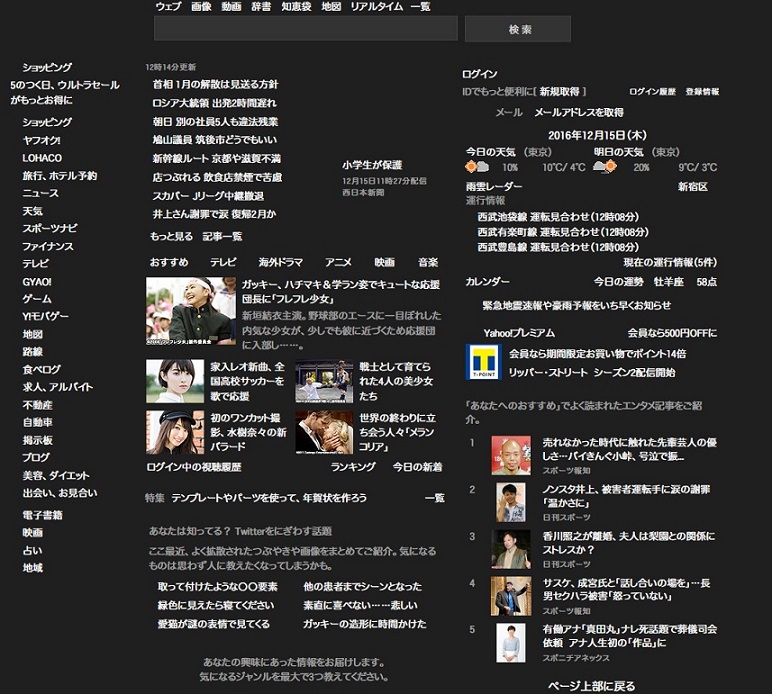
Task: Open 食べログ sidebar link
Action: click(42, 369)
